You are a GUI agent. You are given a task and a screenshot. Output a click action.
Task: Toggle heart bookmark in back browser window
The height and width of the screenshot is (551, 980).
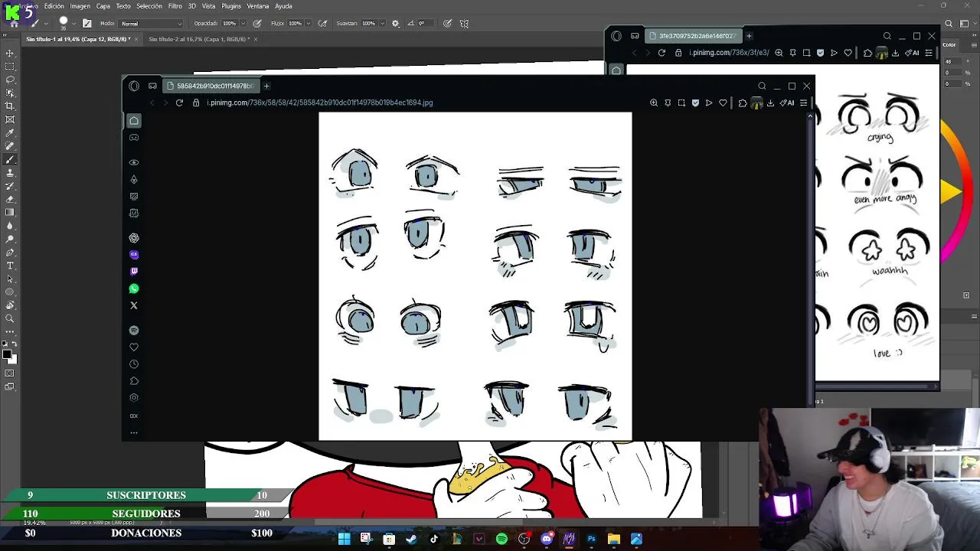coord(848,53)
